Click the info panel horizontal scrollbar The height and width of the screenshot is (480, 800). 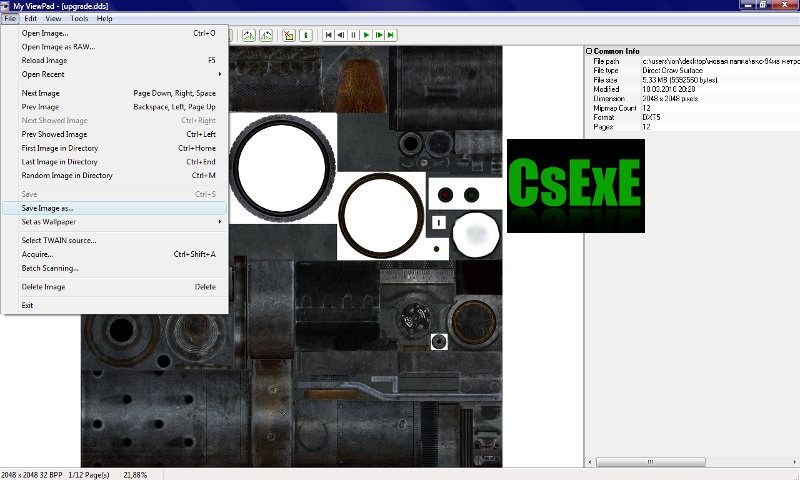point(690,462)
